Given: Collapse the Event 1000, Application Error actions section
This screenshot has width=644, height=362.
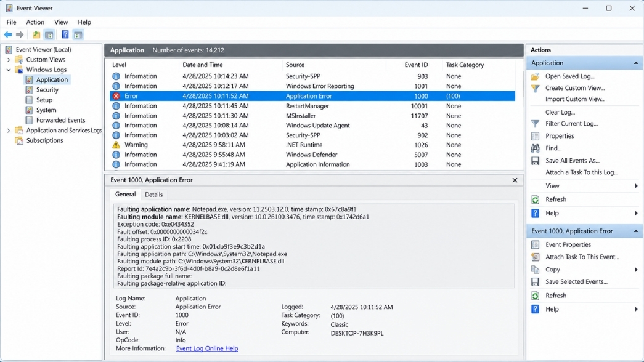Looking at the screenshot, I should (x=636, y=231).
